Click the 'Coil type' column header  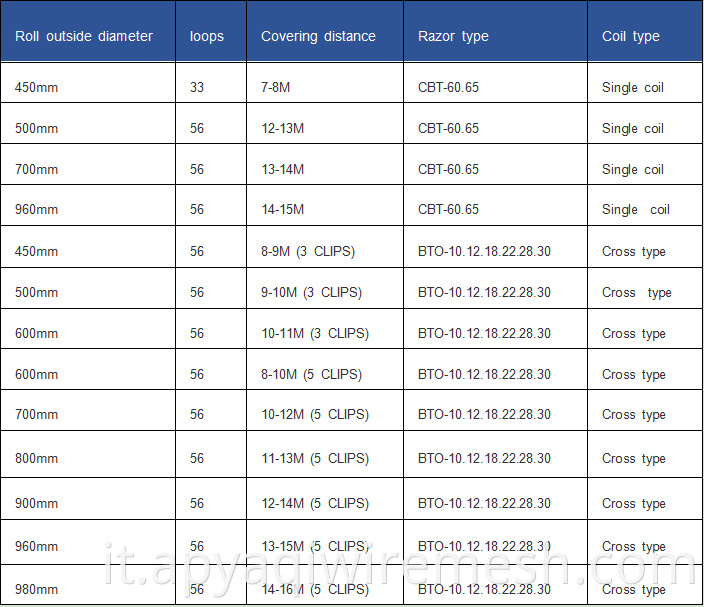[x=645, y=31]
